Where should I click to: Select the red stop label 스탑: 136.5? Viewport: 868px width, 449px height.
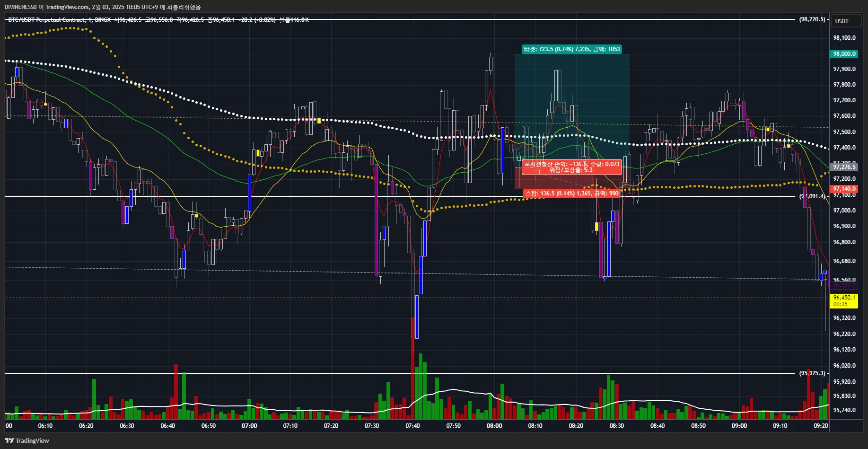572,194
